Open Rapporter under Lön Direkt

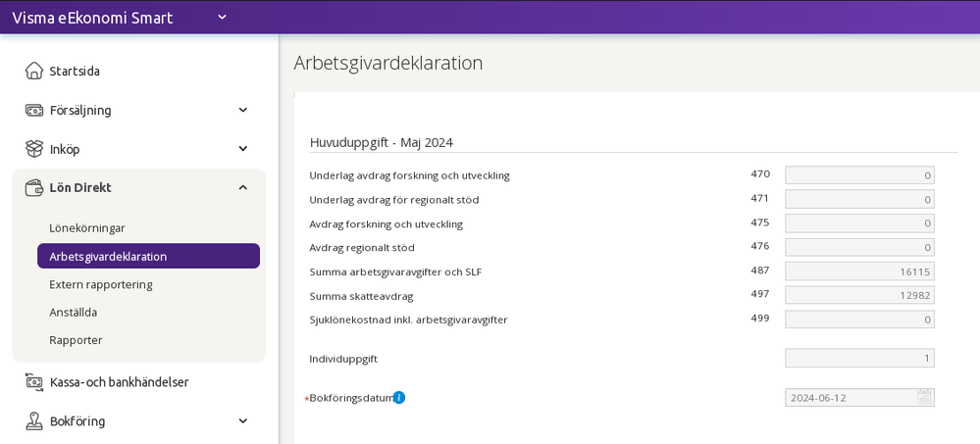click(76, 340)
